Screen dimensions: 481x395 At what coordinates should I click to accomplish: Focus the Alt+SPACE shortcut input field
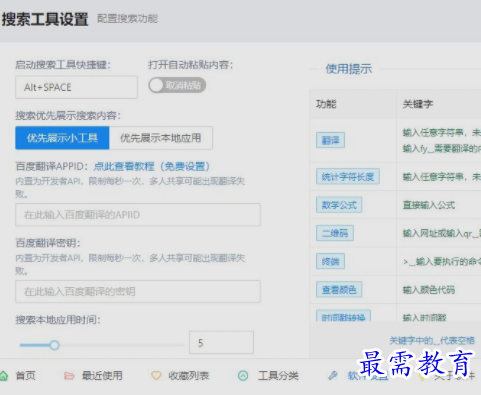point(76,87)
